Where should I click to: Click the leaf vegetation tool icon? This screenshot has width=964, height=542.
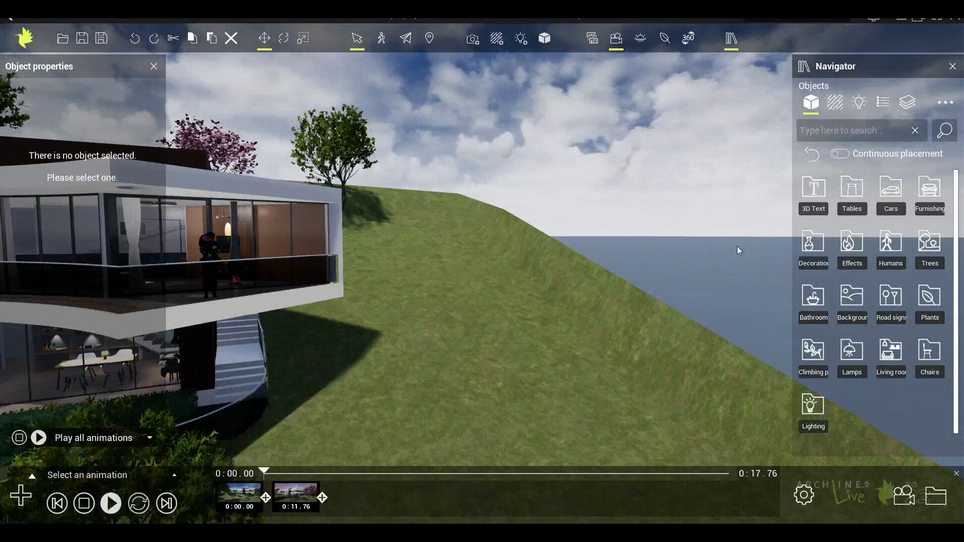point(665,38)
